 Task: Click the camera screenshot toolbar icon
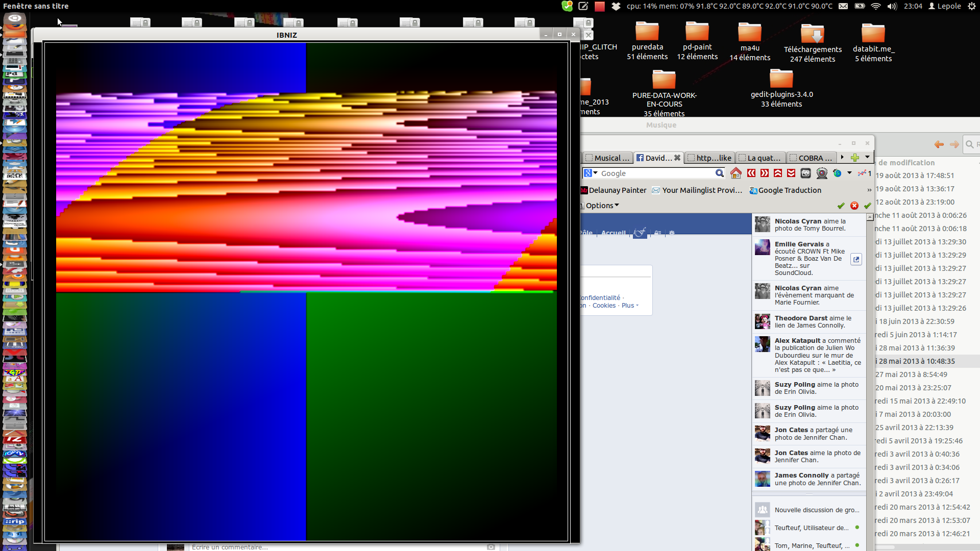pyautogui.click(x=805, y=173)
